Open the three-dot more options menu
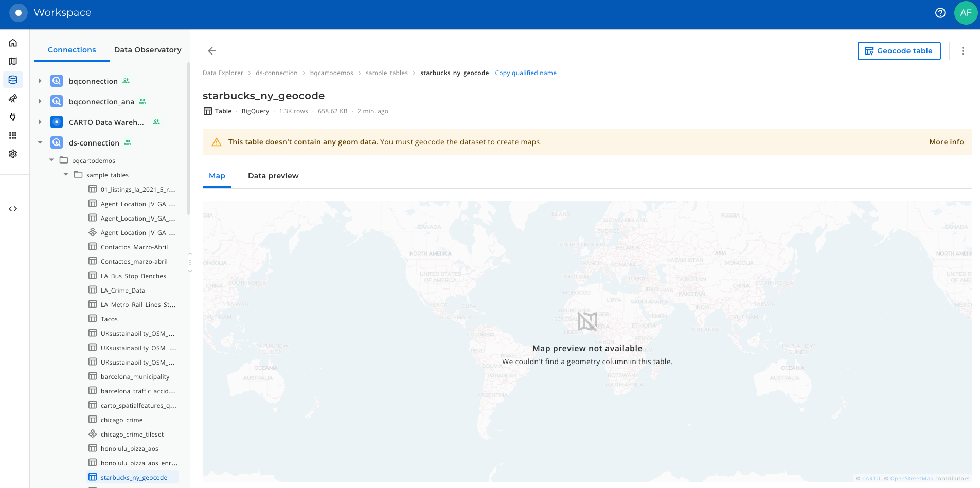The width and height of the screenshot is (980, 488). pos(963,51)
